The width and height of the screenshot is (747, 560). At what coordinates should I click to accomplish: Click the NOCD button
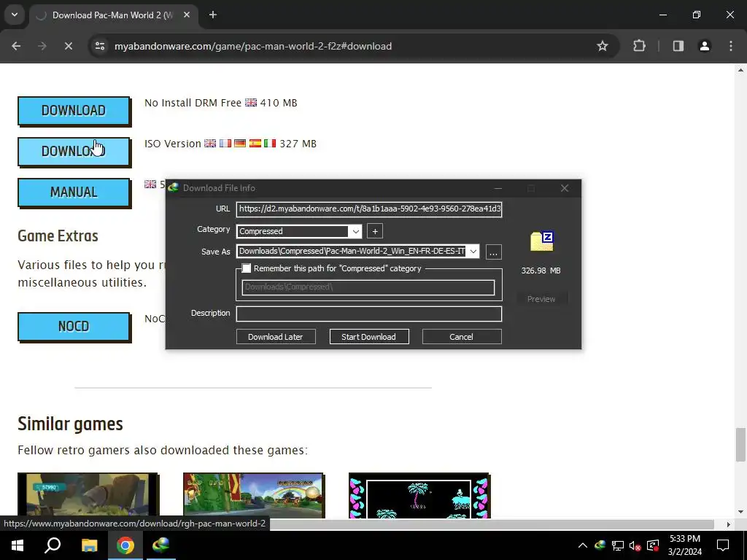coord(74,327)
